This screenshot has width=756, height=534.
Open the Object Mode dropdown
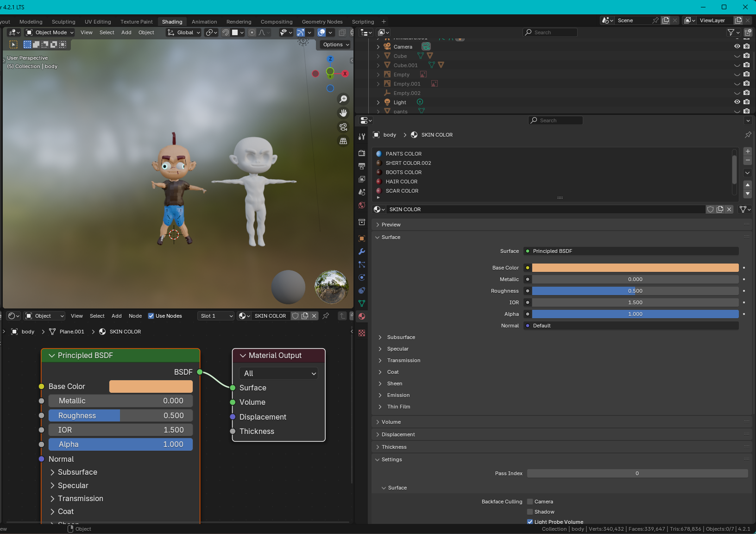pyautogui.click(x=50, y=32)
